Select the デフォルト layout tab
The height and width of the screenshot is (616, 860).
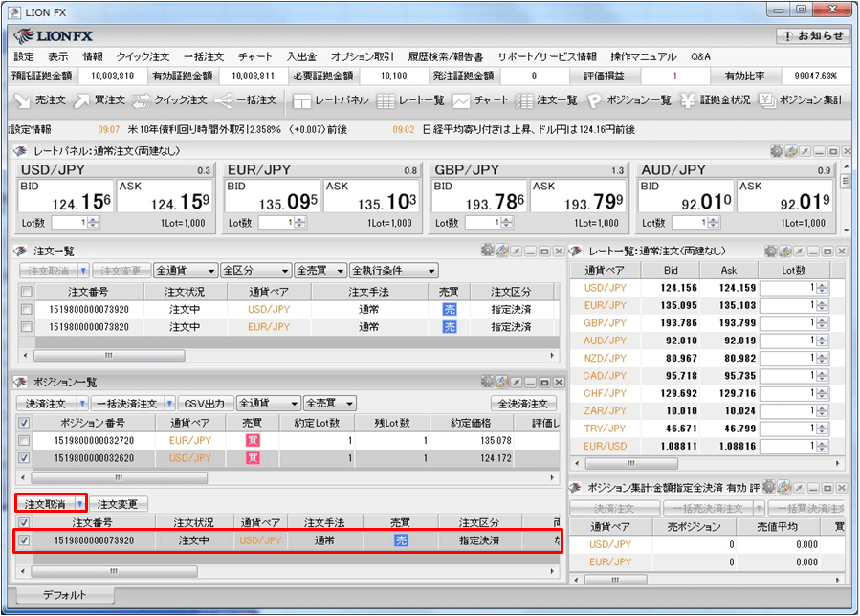click(64, 595)
